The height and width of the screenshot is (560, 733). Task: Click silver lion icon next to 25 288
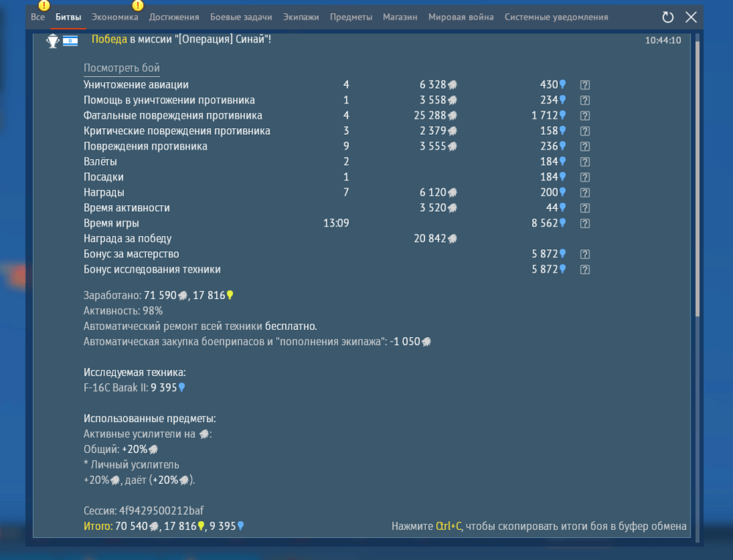point(452,116)
